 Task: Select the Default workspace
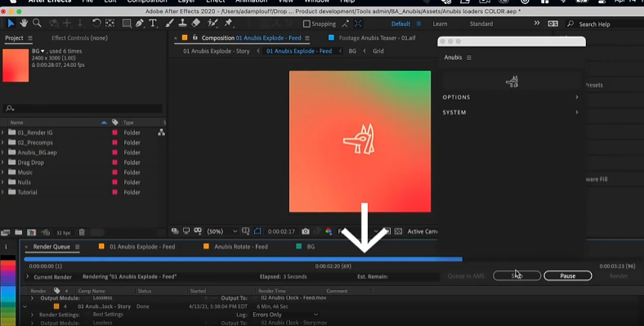[x=400, y=24]
